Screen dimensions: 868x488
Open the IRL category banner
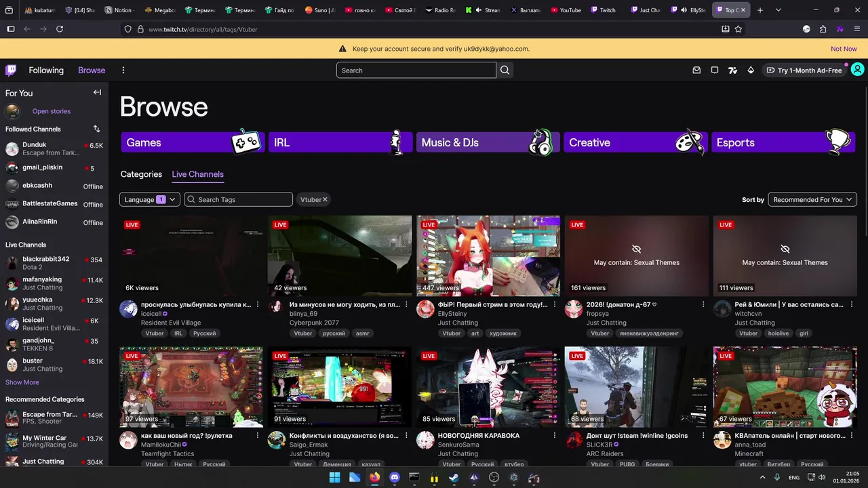[x=340, y=142]
